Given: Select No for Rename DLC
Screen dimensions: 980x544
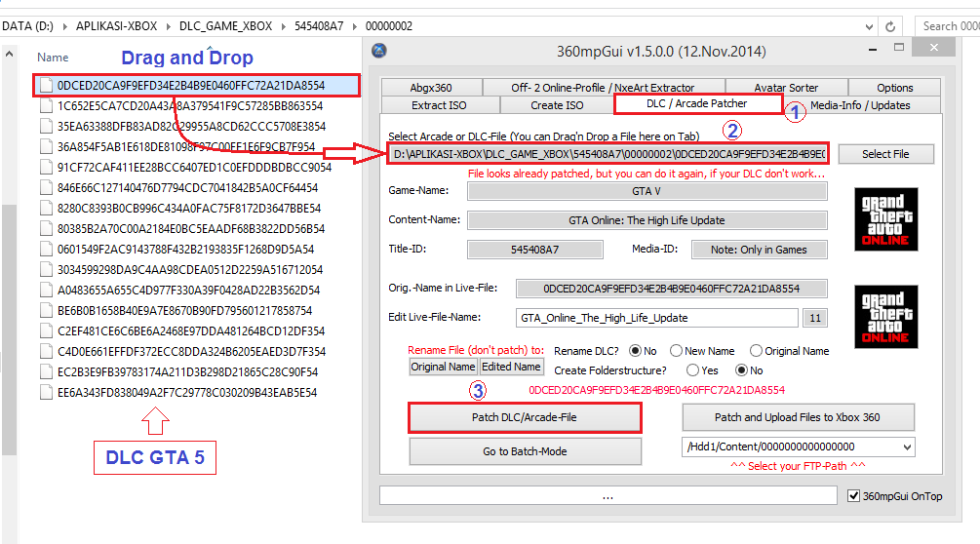Looking at the screenshot, I should click(x=635, y=351).
